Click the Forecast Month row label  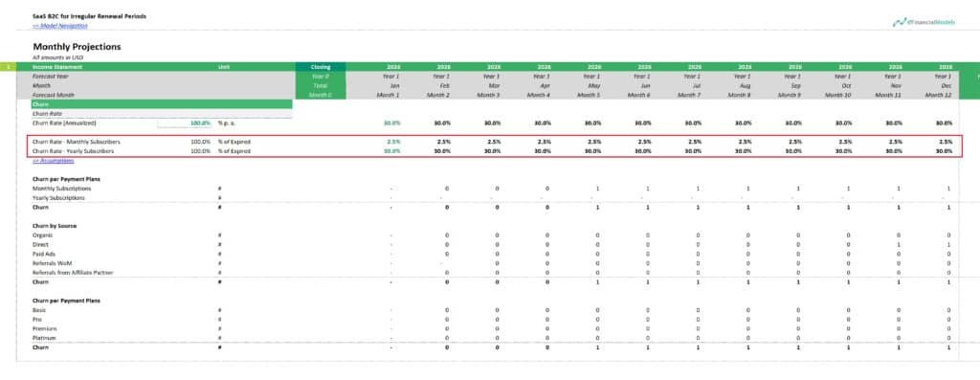[54, 95]
